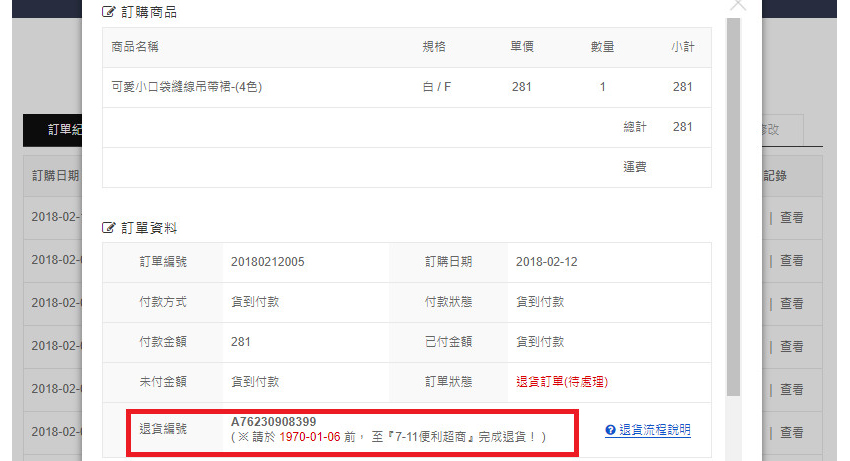Click the first 查看 link in the list

pos(792,217)
